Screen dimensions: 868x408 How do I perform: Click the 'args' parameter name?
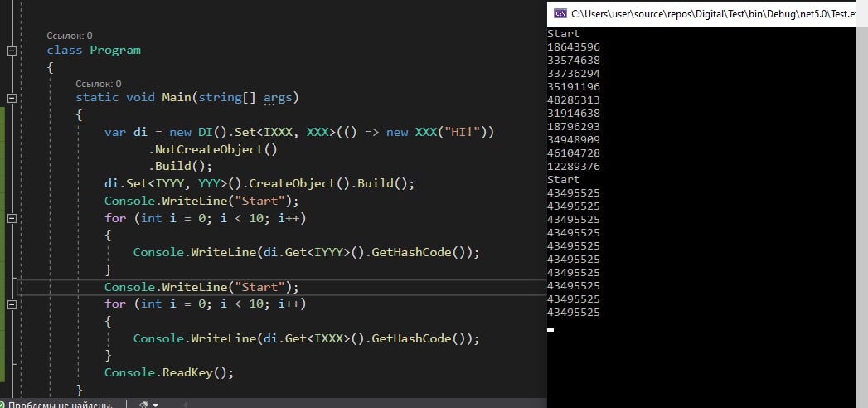click(278, 98)
